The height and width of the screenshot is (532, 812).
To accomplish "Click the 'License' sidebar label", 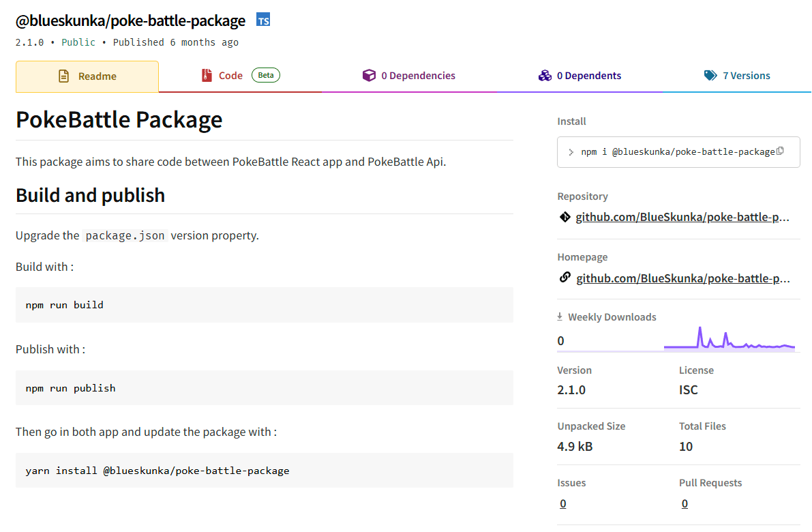I will tap(696, 370).
